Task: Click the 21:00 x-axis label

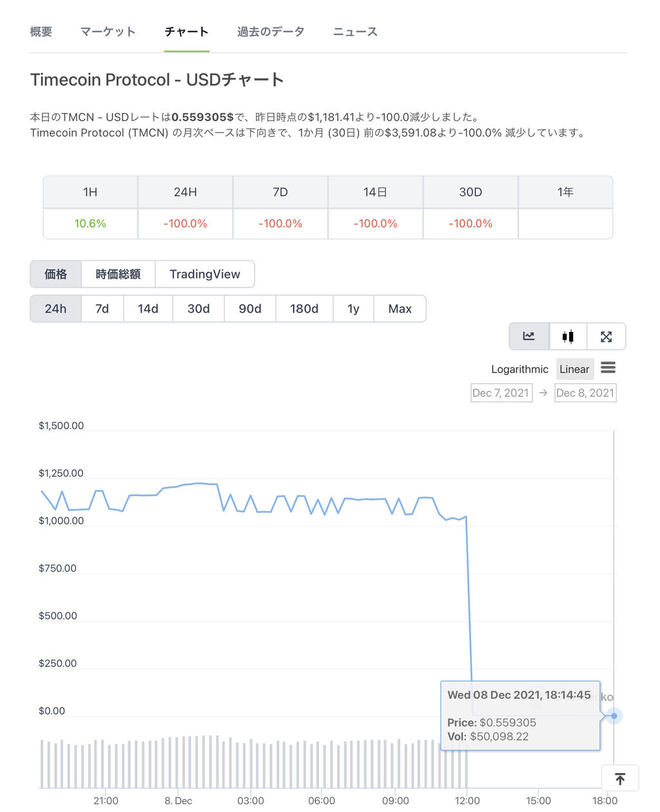Action: 106,800
